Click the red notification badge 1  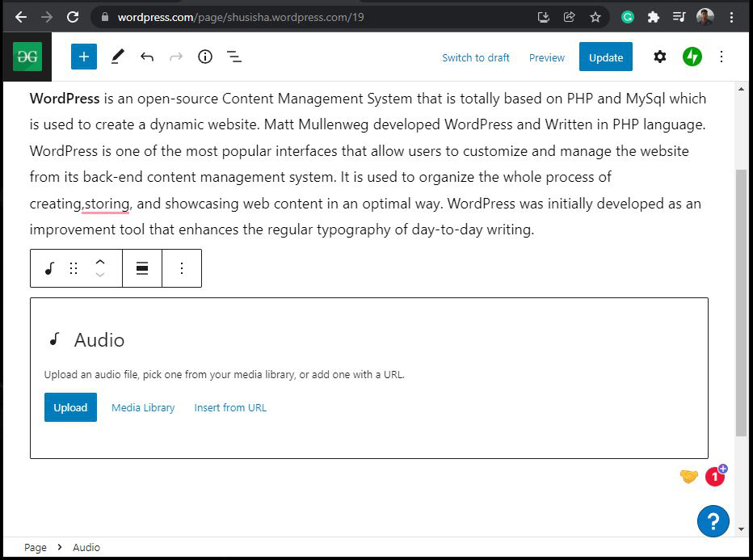click(714, 477)
